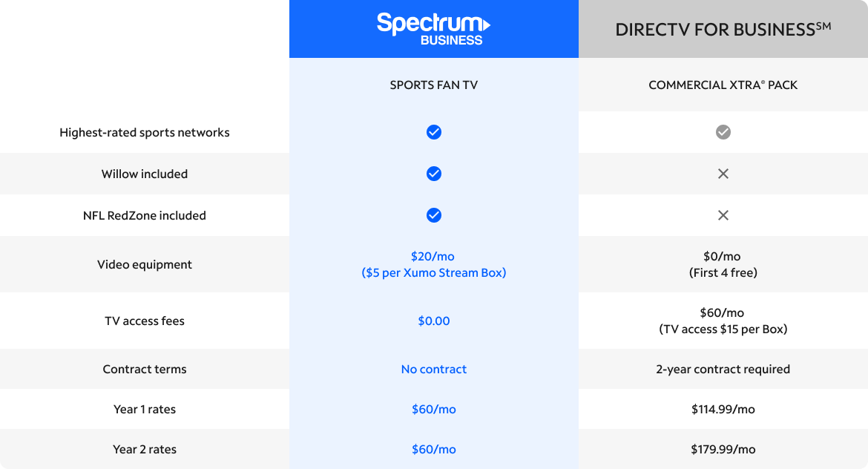Click the Spectrum $20/mo video equipment price
Image resolution: width=868 pixels, height=469 pixels.
[433, 256]
